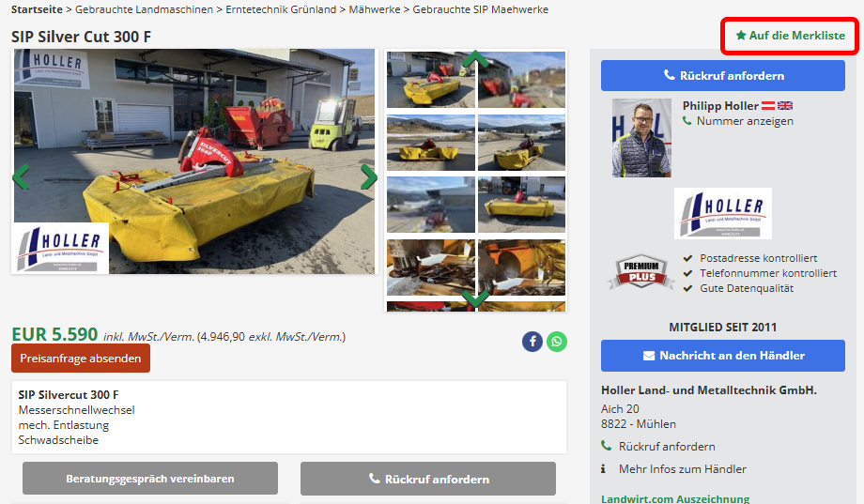Open Nachricht an den Händler
Image resolution: width=864 pixels, height=504 pixels.
point(722,356)
